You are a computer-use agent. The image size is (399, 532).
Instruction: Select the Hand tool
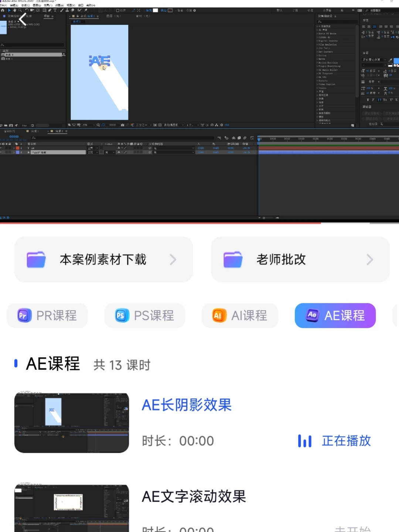click(14, 10)
